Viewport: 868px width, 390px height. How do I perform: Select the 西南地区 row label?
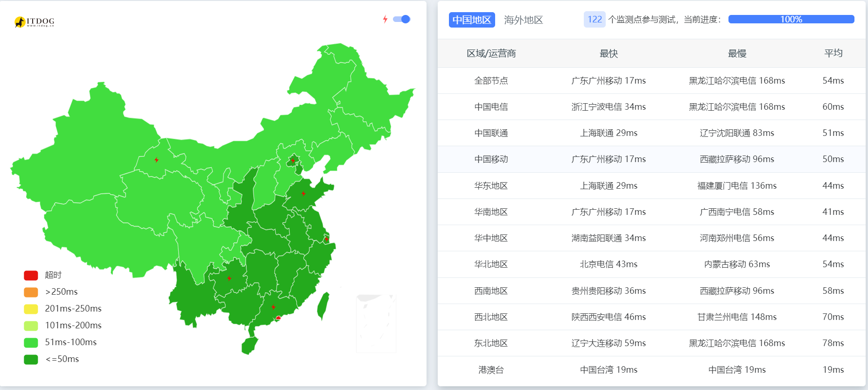click(491, 291)
